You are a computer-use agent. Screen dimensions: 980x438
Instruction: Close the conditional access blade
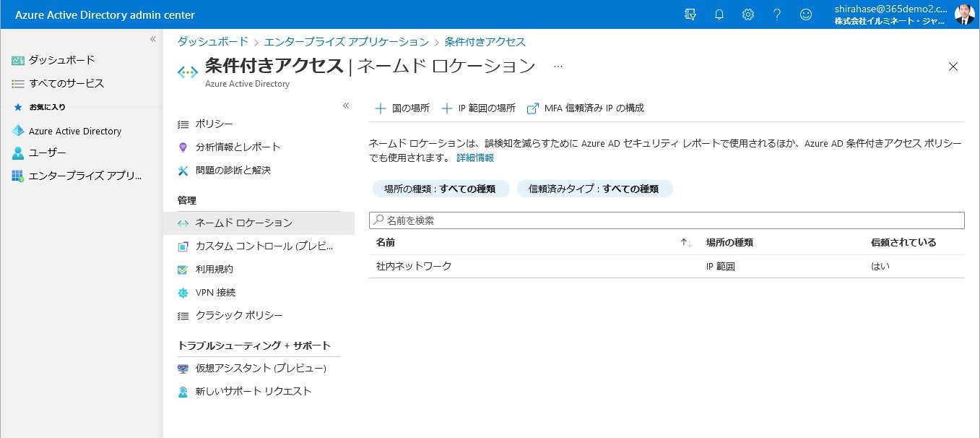click(953, 66)
